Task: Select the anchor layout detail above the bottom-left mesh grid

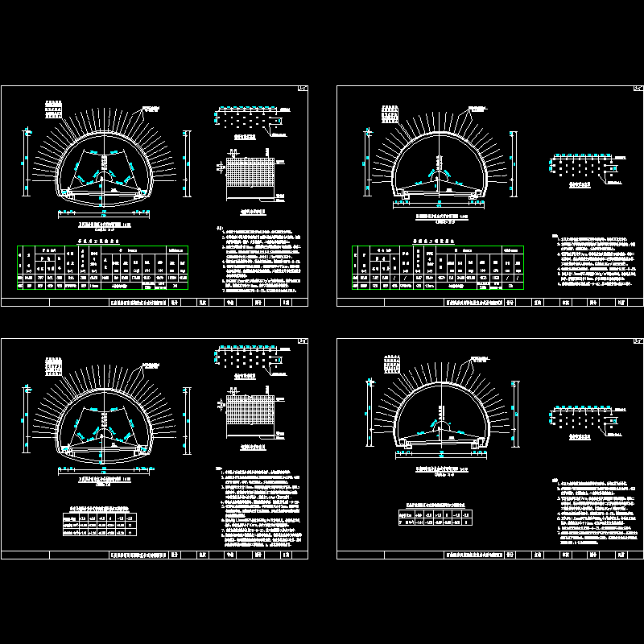Action: [x=251, y=360]
